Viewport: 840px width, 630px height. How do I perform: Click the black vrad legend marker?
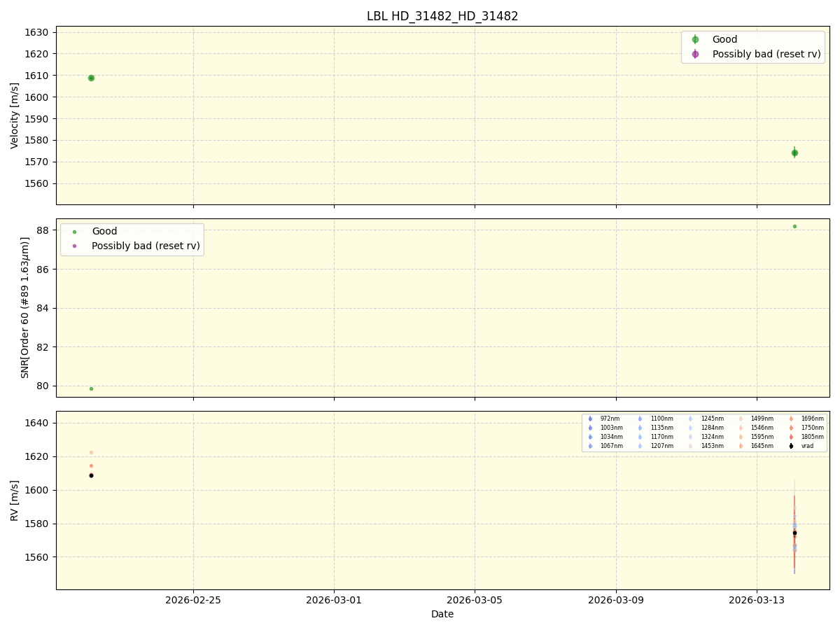pyautogui.click(x=791, y=446)
